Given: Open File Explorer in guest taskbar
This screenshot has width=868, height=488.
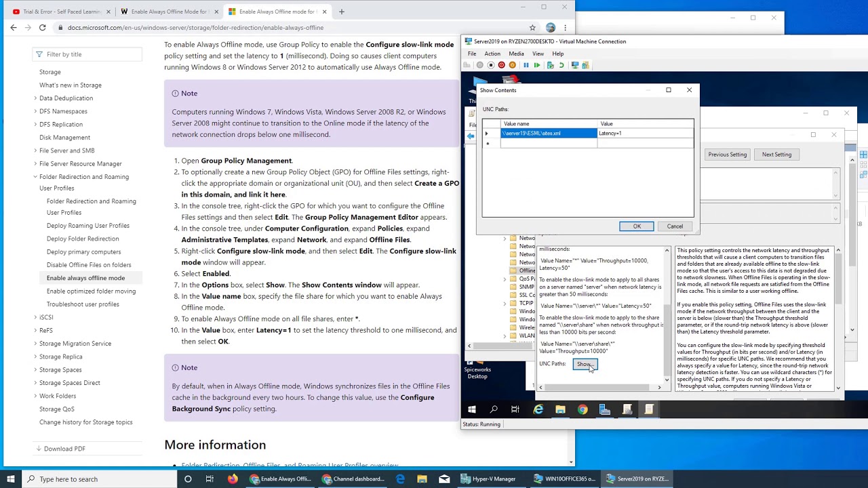Looking at the screenshot, I should click(560, 409).
